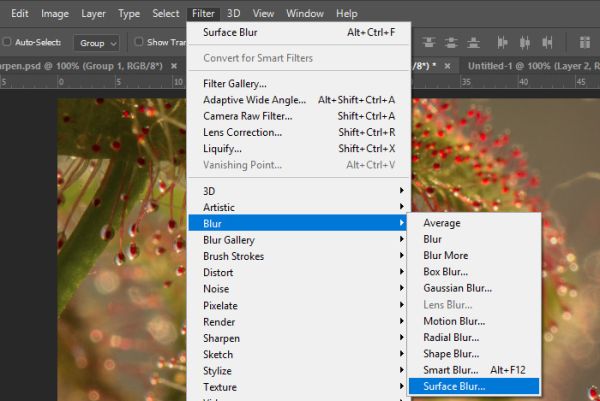Close the active document tab ending in /8*)
Image resolution: width=600 pixels, height=401 pixels.
click(447, 66)
